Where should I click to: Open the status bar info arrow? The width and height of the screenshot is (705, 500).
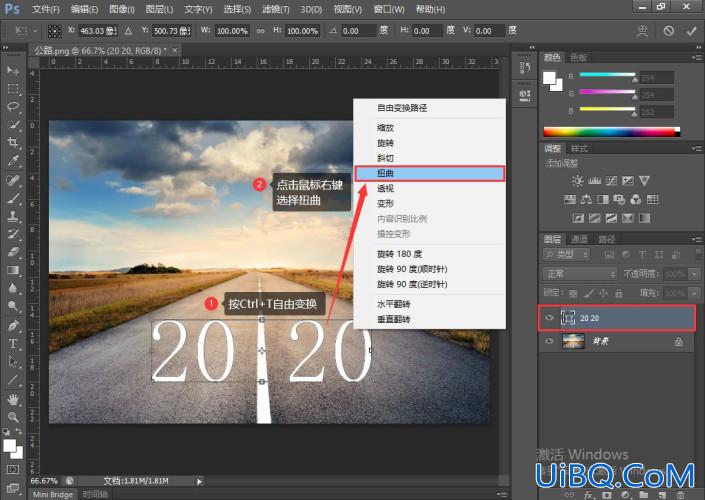pos(199,482)
